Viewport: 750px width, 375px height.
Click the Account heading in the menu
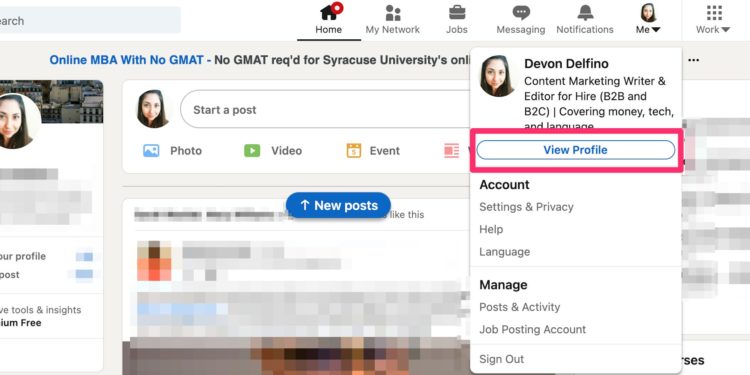click(x=504, y=185)
